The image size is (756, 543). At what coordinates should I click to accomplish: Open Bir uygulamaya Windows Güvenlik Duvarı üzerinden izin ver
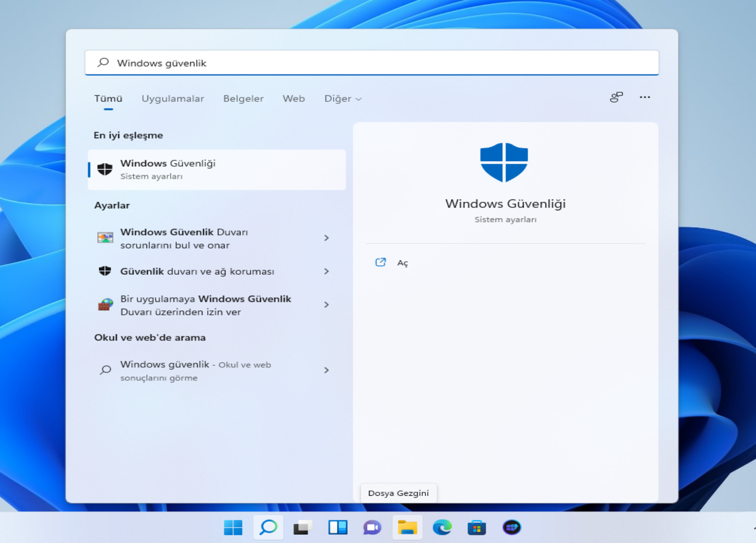[217, 305]
